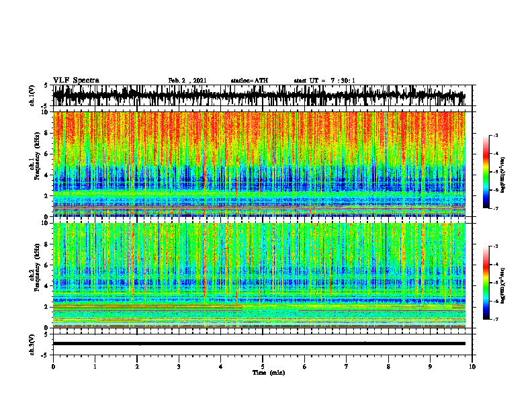Screen dimensions: 532x411
Task: Click time axis tick label "7"
Action: coord(347,367)
